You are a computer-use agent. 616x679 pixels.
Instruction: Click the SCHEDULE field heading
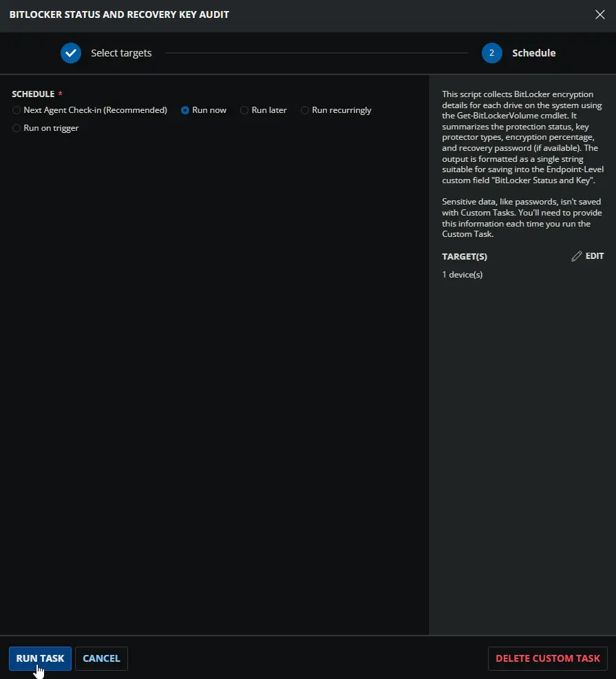point(33,94)
